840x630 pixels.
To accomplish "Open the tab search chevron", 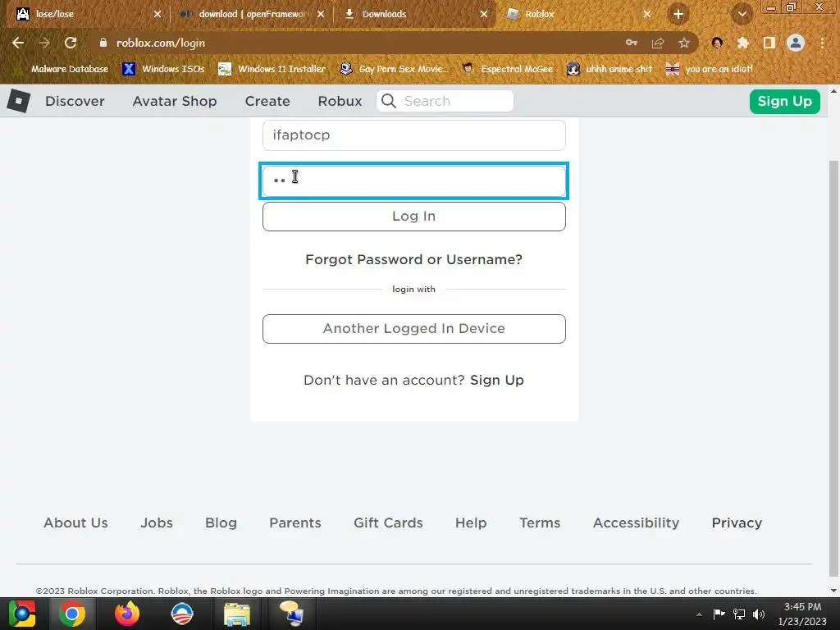I will (x=742, y=14).
